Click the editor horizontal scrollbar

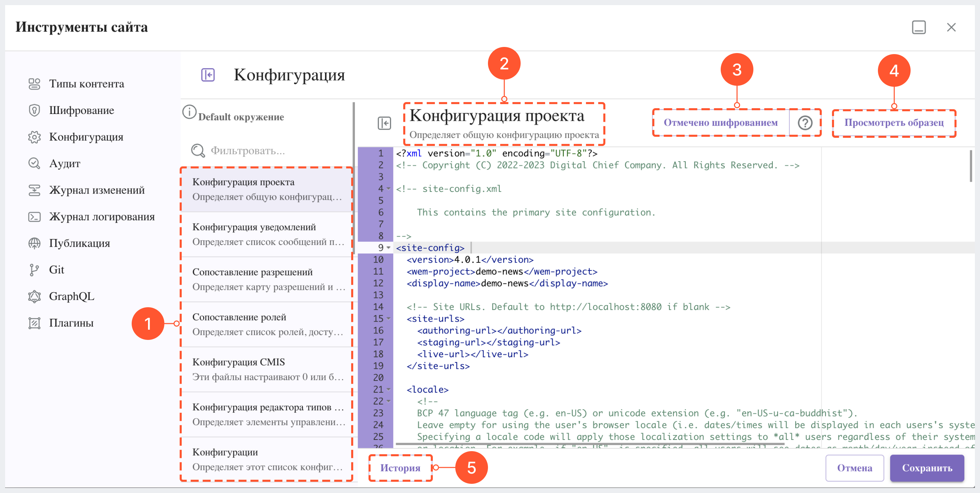click(x=590, y=444)
